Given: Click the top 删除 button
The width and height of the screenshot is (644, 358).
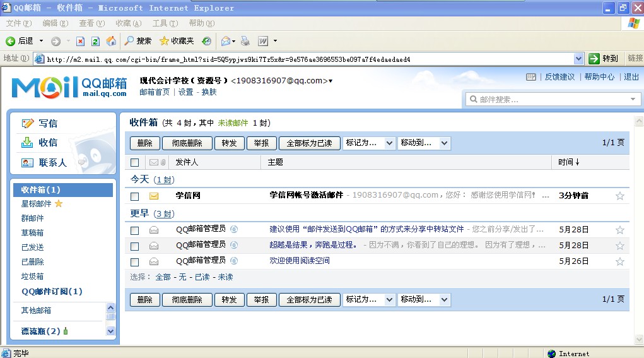Looking at the screenshot, I should (145, 143).
